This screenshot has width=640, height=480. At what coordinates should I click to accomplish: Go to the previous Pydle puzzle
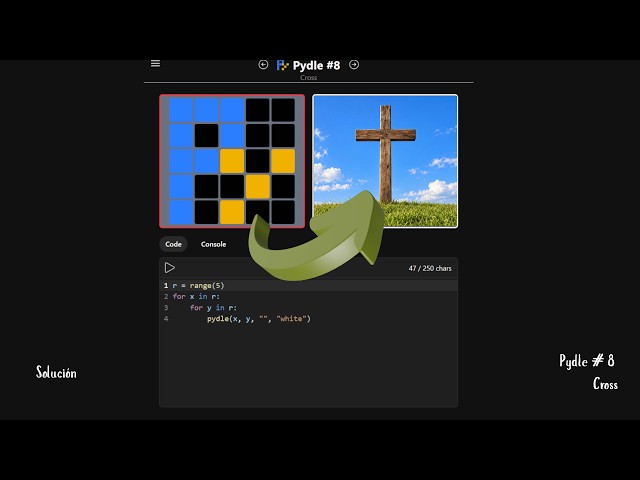(x=263, y=64)
